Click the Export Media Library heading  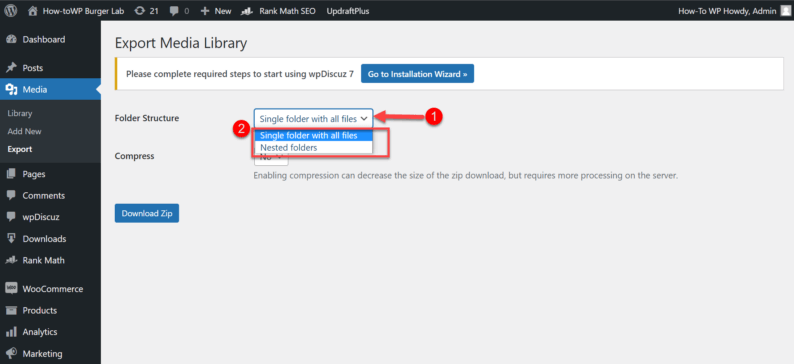(x=181, y=44)
